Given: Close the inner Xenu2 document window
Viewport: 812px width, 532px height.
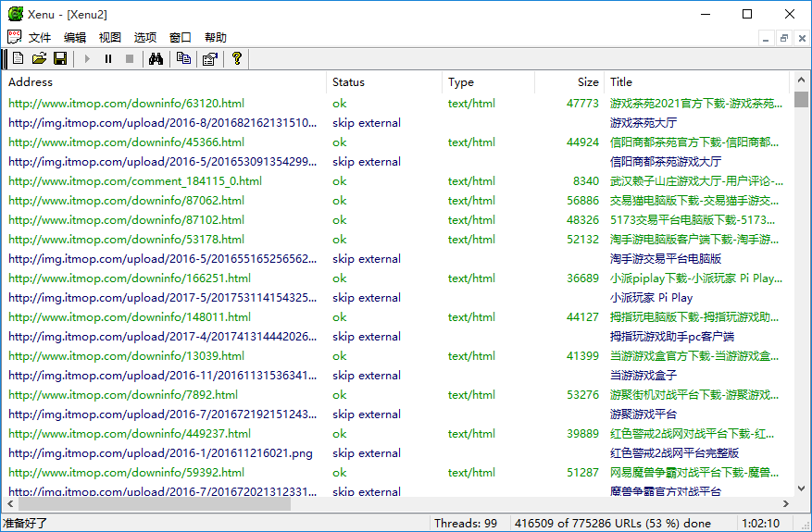Looking at the screenshot, I should (x=802, y=38).
